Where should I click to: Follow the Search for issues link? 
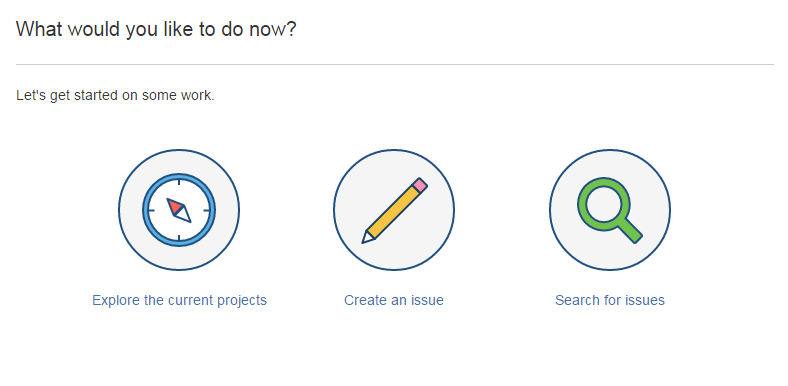point(610,300)
